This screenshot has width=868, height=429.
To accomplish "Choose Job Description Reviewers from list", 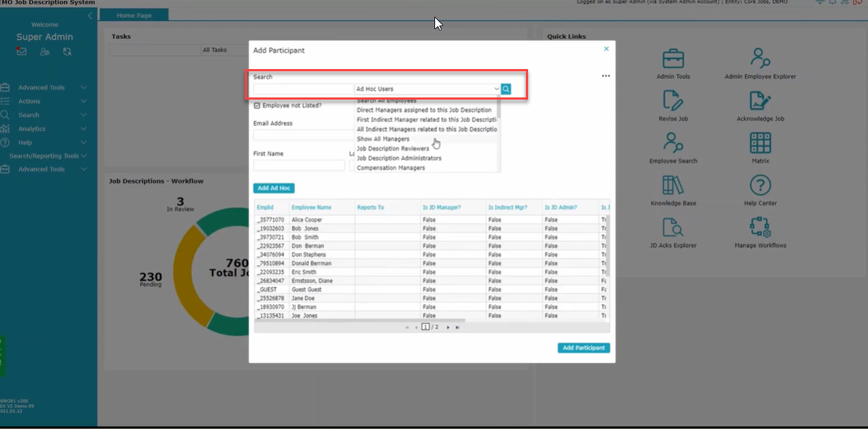I will coord(392,148).
